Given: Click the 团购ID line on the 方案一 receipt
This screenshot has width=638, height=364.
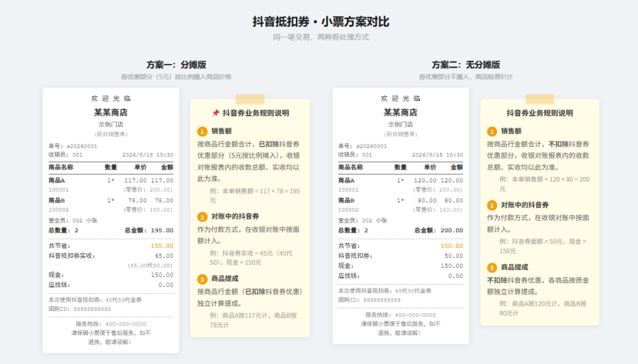Looking at the screenshot, I should [x=80, y=309].
